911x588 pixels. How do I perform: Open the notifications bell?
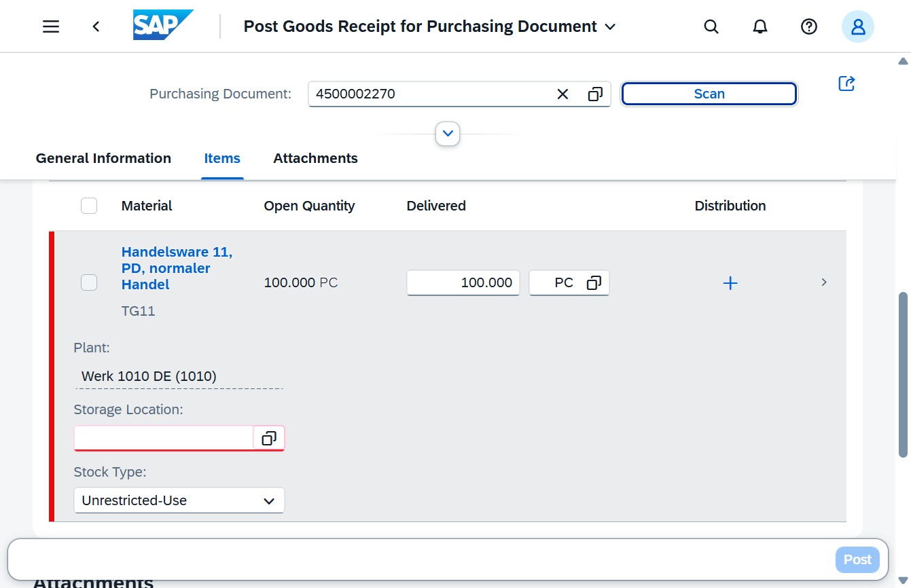pos(760,26)
